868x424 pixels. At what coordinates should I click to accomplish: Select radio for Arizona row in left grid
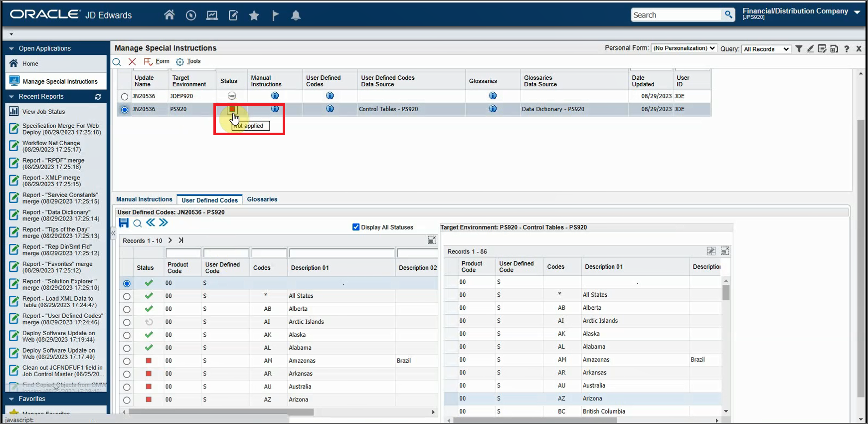click(127, 400)
